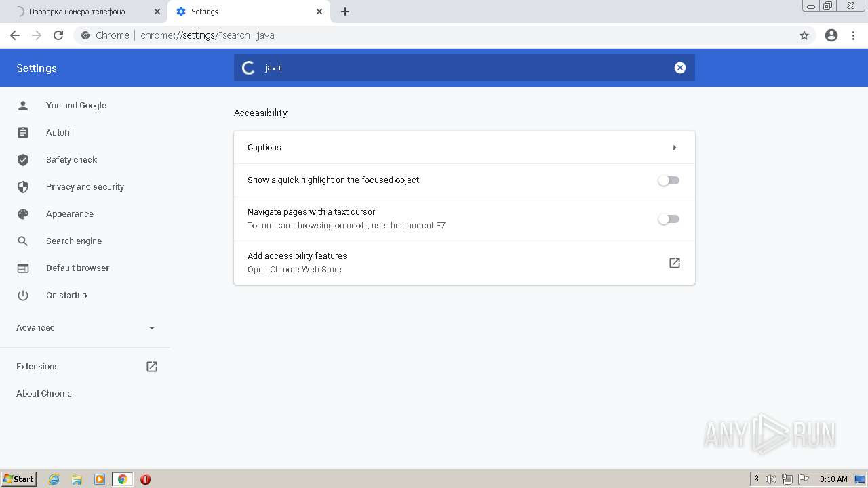Open Chrome Web Store external link icon
This screenshot has width=868, height=488.
point(675,263)
